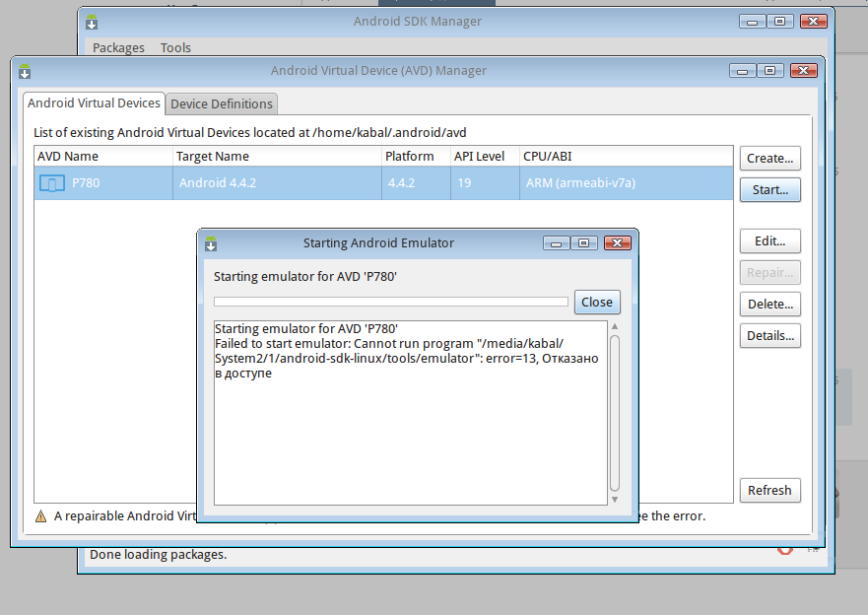Switch to the Device Definitions tab

point(222,104)
